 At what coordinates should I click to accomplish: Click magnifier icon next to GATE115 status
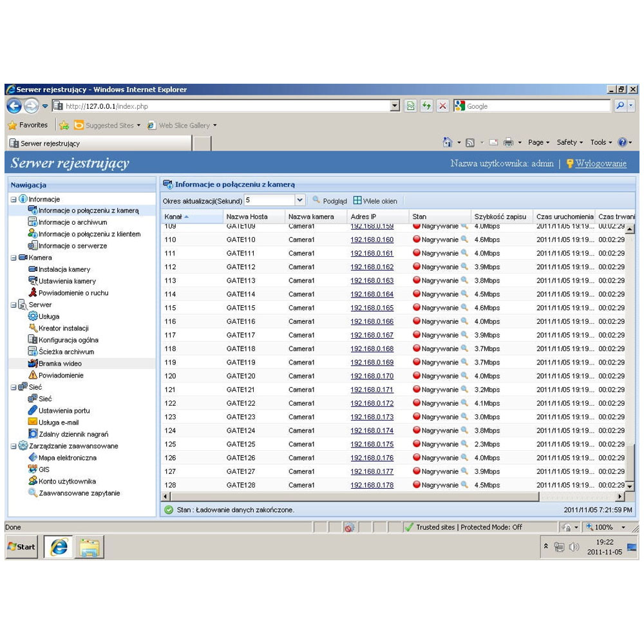click(x=464, y=308)
